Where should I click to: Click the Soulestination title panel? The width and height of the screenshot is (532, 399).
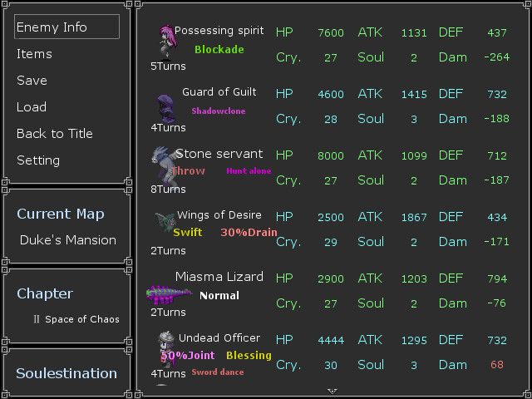click(66, 373)
